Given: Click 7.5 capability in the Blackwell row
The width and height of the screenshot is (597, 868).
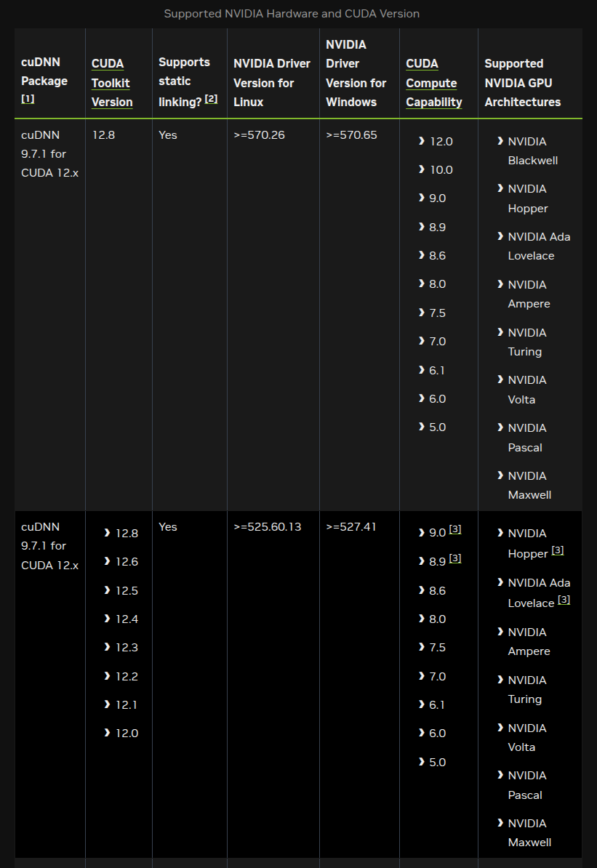Looking at the screenshot, I should pyautogui.click(x=438, y=313).
